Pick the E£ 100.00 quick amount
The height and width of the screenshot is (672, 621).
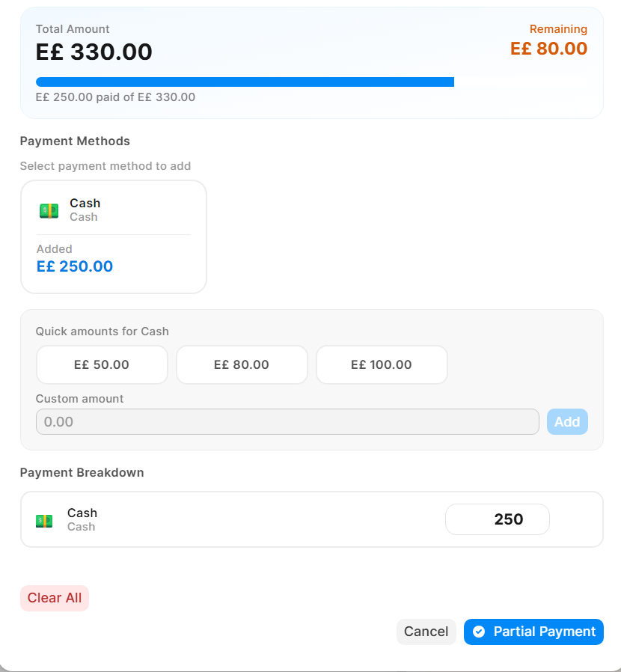click(382, 365)
